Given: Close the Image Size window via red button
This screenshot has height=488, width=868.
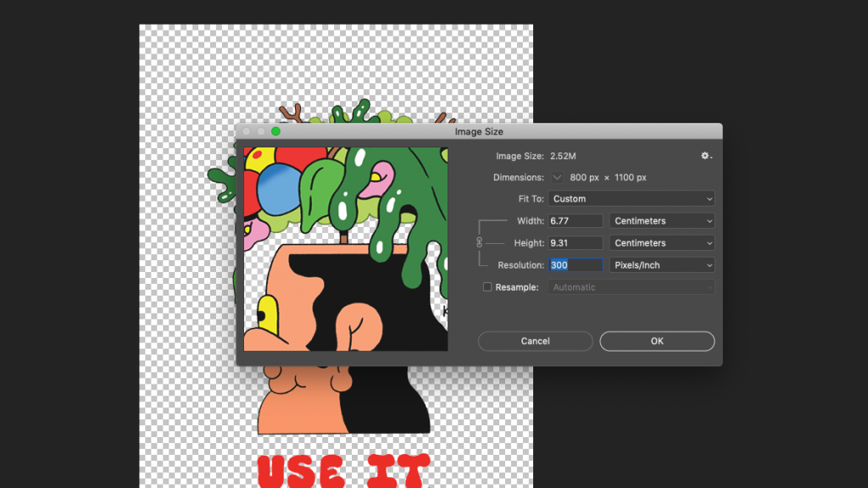Looking at the screenshot, I should [x=247, y=130].
